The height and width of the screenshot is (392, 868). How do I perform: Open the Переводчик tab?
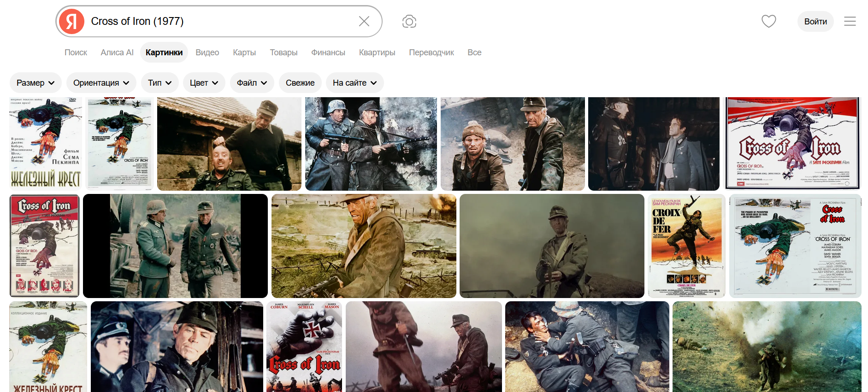[x=431, y=53]
